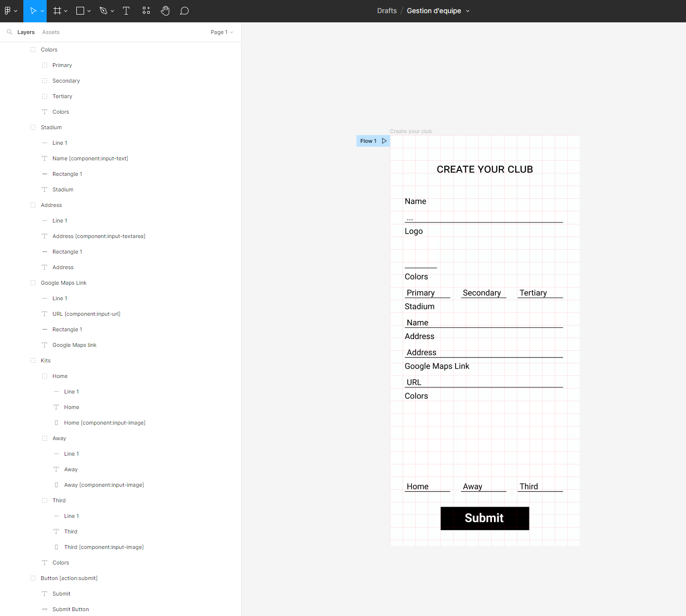The image size is (686, 616).
Task: Select the Rectangle shape tool
Action: (x=80, y=11)
